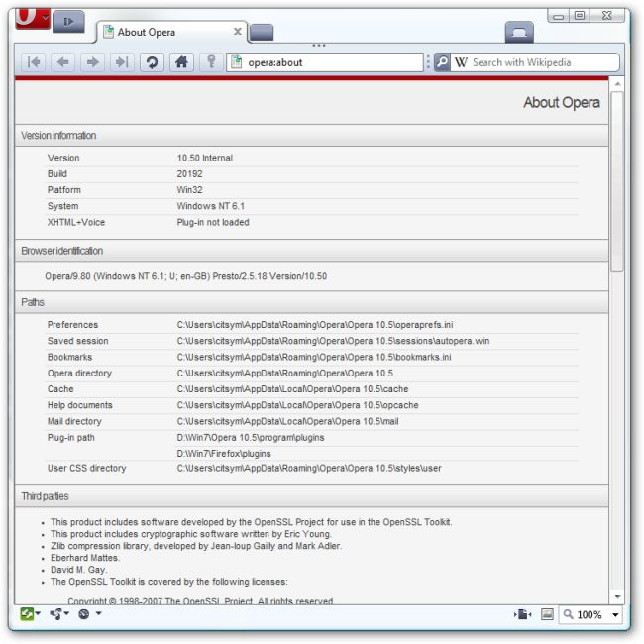Click the browser identification user agent string
The height and width of the screenshot is (644, 644).
tap(185, 276)
